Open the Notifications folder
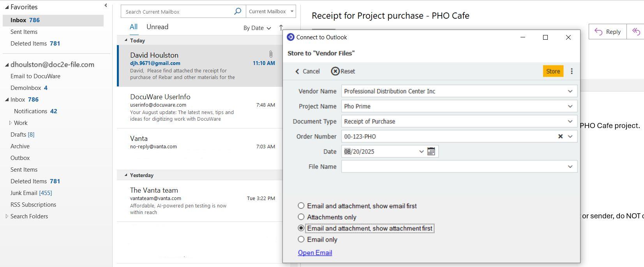Image resolution: width=644 pixels, height=267 pixels. [x=35, y=111]
